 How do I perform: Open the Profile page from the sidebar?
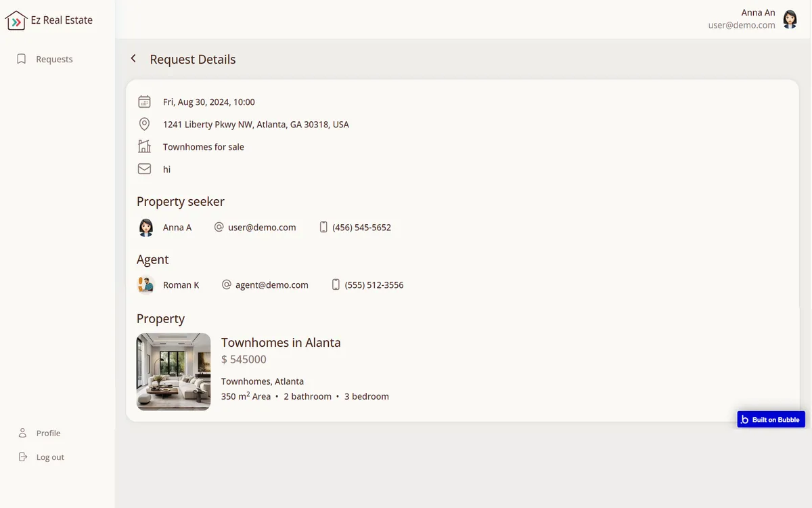48,433
